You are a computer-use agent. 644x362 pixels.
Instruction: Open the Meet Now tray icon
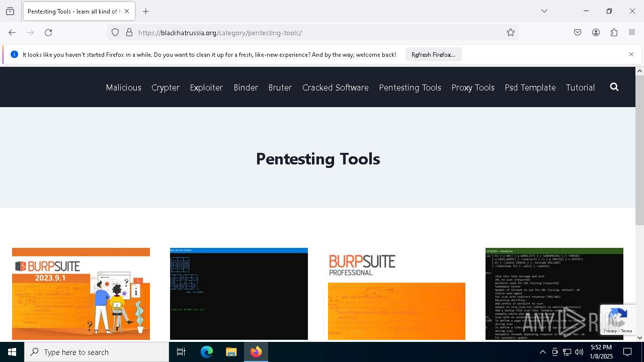click(555, 352)
